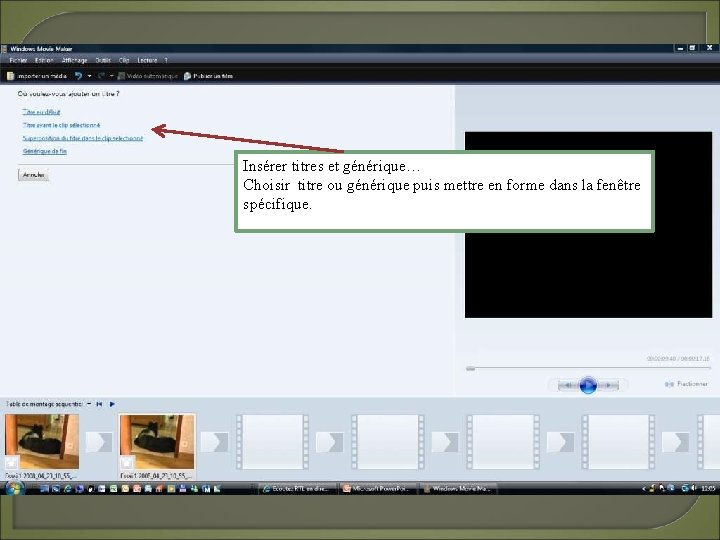The width and height of the screenshot is (720, 540).
Task: Switch to the Microsoft PowerPoint taskbar button
Action: pyautogui.click(x=377, y=489)
